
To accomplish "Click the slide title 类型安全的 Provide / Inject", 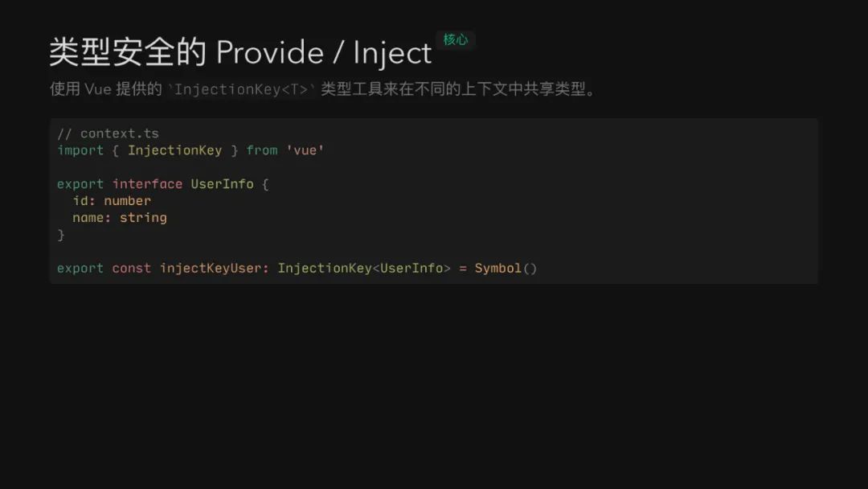I will pyautogui.click(x=240, y=52).
